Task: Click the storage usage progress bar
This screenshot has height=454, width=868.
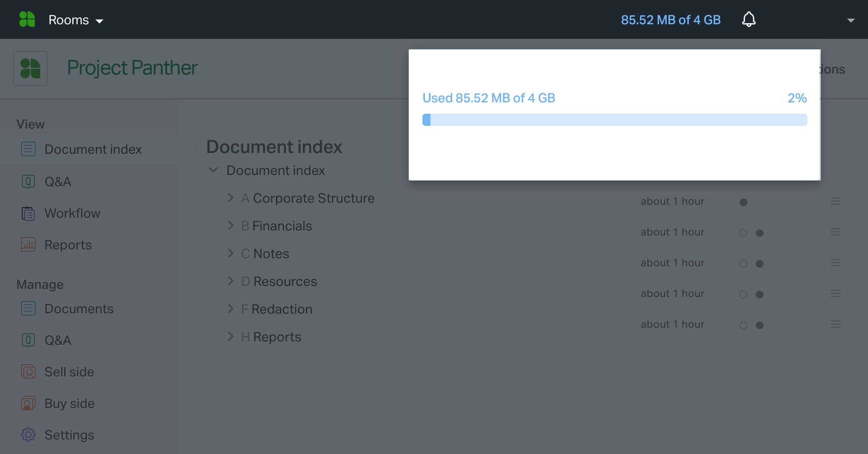Action: click(x=615, y=120)
